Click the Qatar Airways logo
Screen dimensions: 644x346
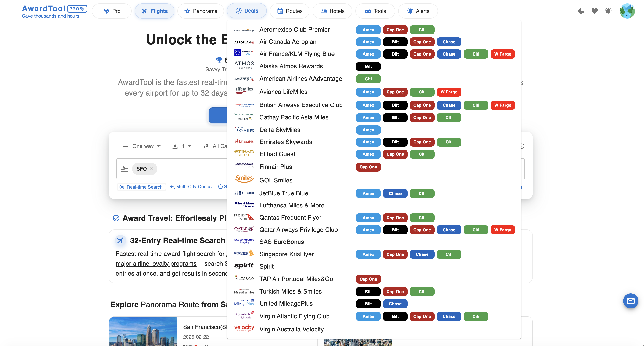pos(244,229)
